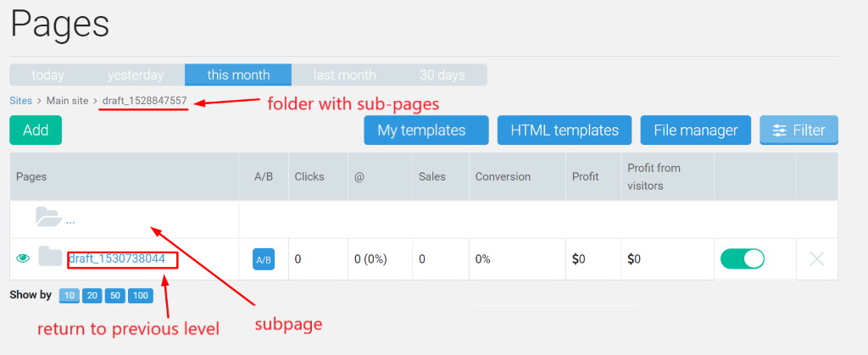
Task: Go to Sites breadcrumb link
Action: click(20, 101)
